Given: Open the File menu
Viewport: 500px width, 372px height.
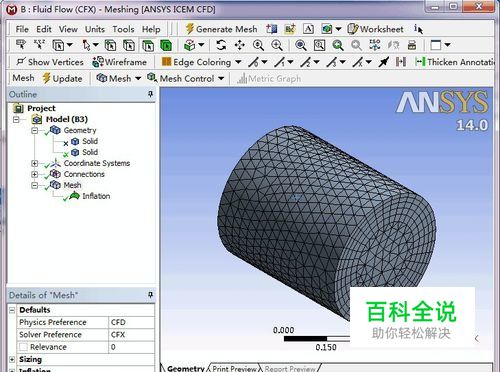Looking at the screenshot, I should tap(22, 29).
